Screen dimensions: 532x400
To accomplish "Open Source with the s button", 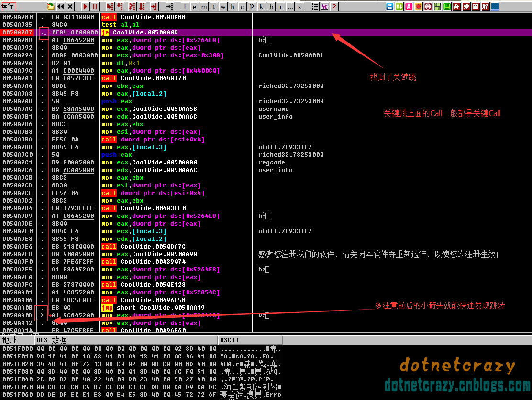I will coord(299,6).
